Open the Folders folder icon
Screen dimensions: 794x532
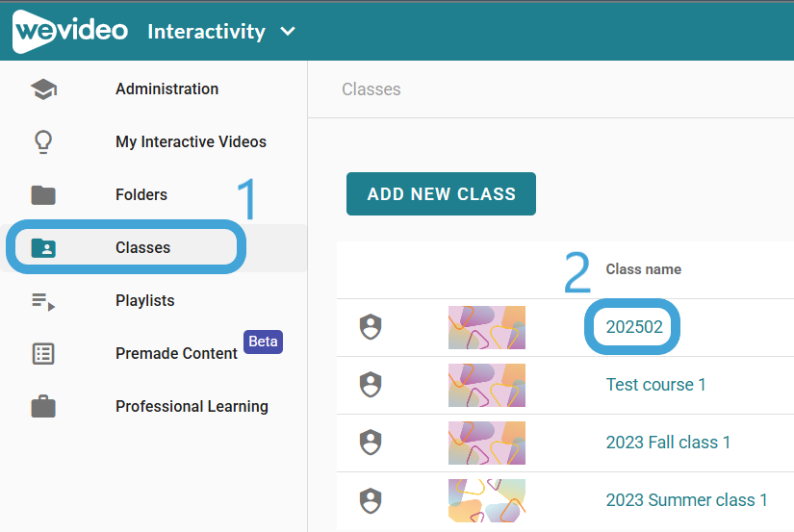click(43, 195)
